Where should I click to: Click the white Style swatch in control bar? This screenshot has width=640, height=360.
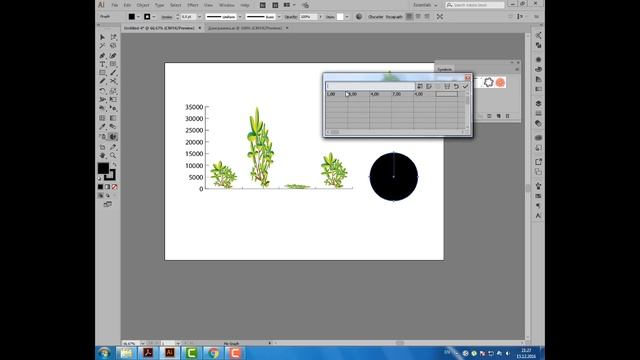pyautogui.click(x=340, y=17)
